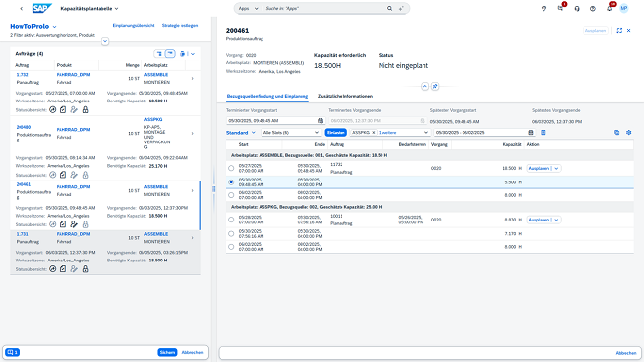Open notifications bell
Viewport: 644px width, 362px height.
point(609,8)
